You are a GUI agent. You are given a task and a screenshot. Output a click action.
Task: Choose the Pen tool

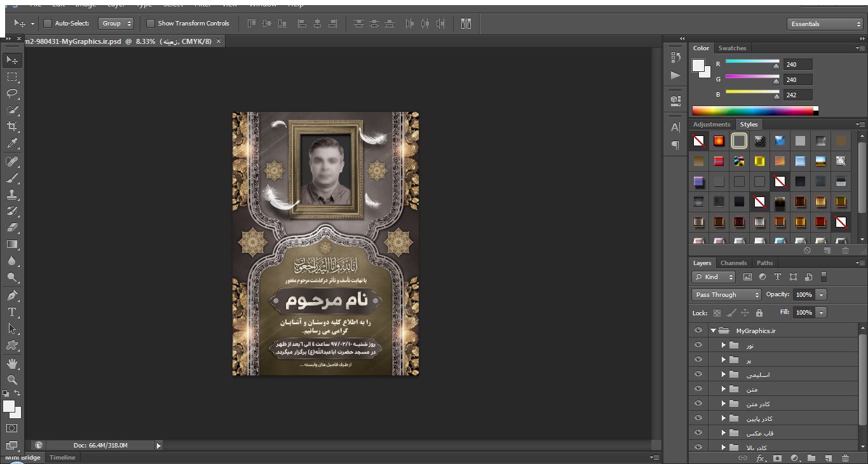12,296
